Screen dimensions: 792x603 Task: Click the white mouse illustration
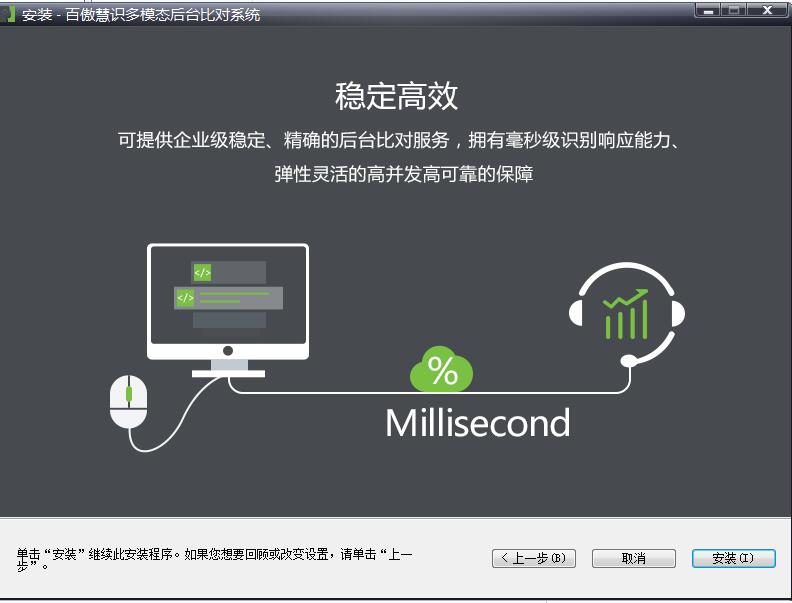[128, 402]
